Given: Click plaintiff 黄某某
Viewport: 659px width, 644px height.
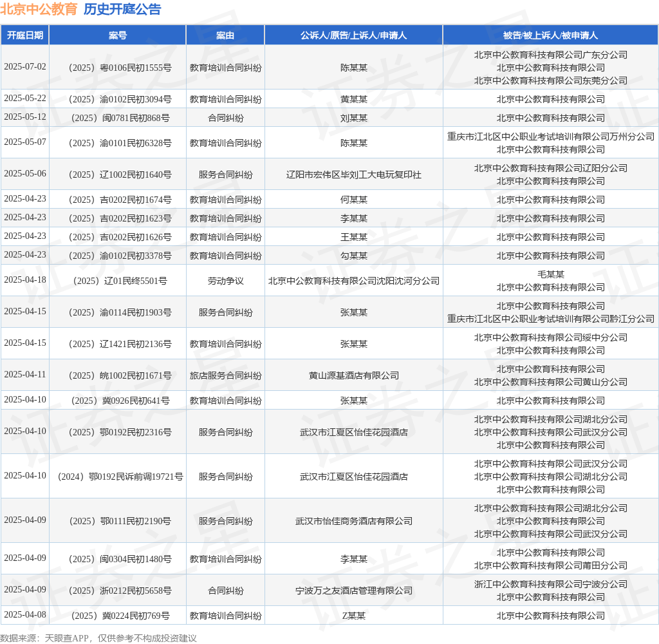Looking at the screenshot, I should click(x=354, y=99).
